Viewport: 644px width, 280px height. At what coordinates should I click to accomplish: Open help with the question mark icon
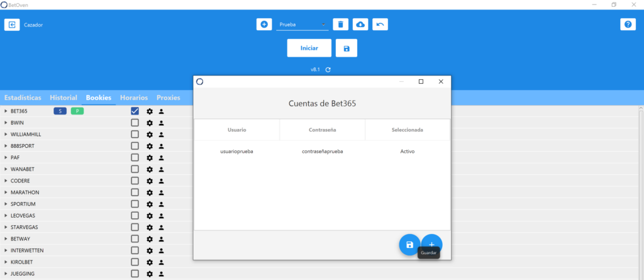(x=628, y=25)
